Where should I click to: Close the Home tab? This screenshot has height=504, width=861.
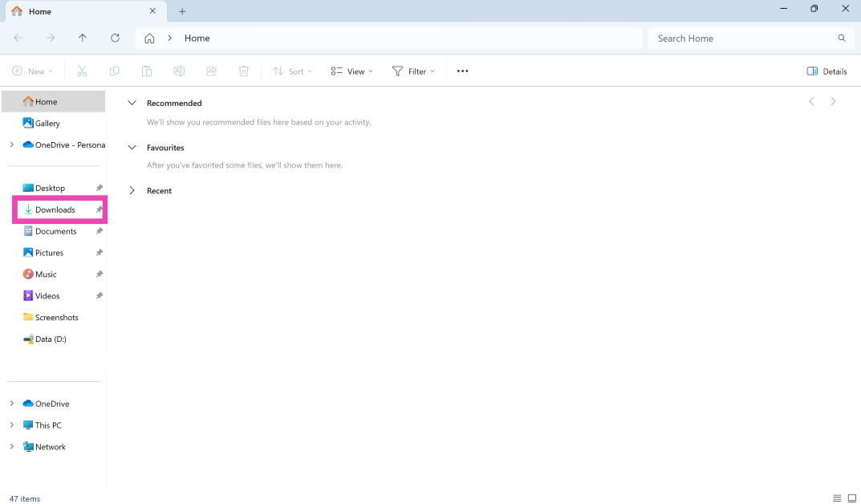tap(152, 11)
